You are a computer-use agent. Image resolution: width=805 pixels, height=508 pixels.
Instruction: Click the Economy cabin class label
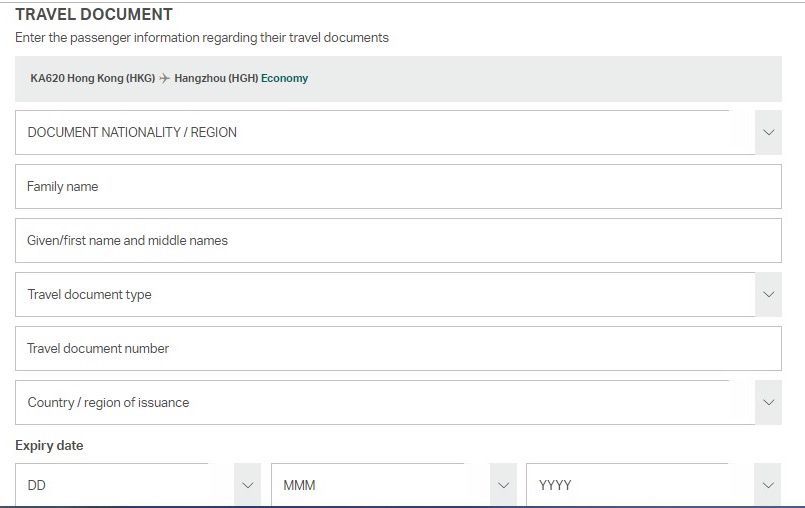click(x=284, y=78)
